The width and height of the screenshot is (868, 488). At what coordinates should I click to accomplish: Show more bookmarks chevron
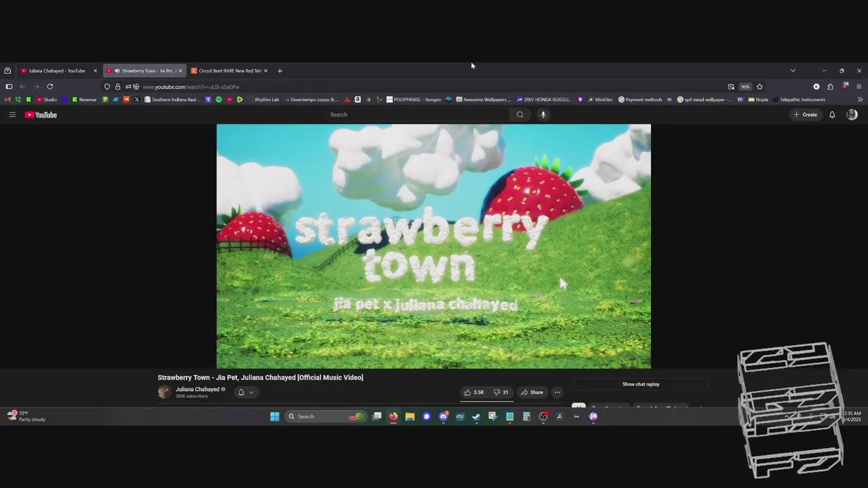[860, 100]
